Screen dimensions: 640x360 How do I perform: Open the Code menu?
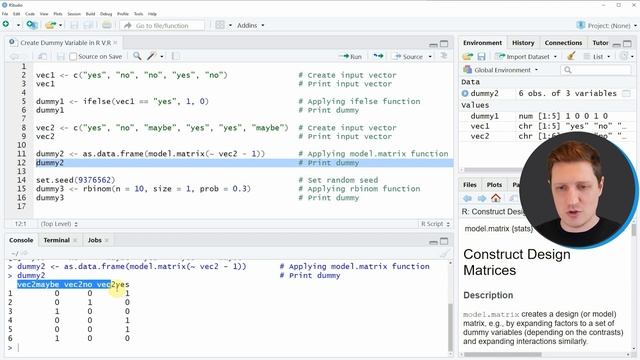tap(30, 14)
